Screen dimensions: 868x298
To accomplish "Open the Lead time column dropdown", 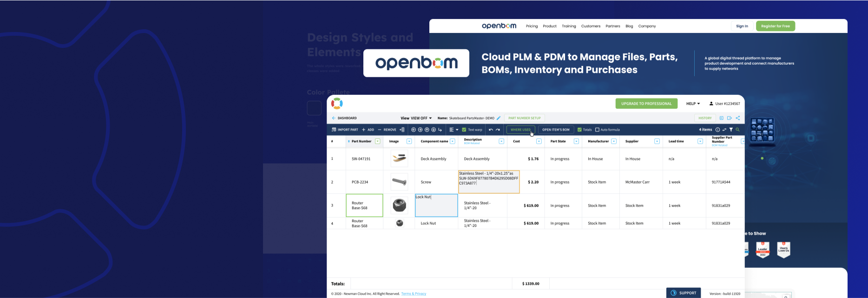I will pyautogui.click(x=700, y=141).
